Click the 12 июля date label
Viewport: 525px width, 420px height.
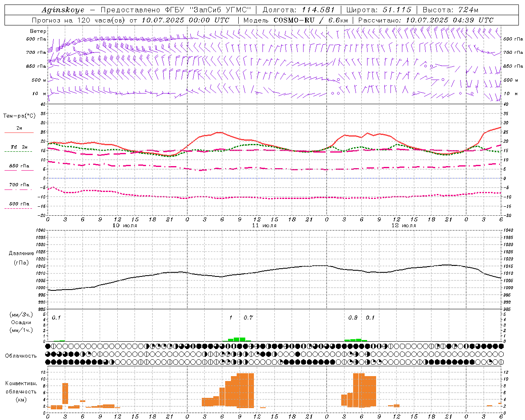404,226
